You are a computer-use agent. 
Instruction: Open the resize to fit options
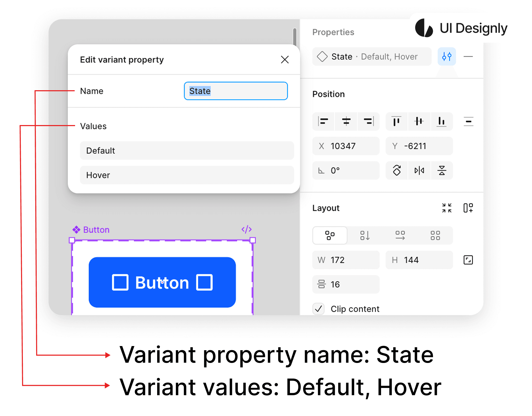[447, 208]
